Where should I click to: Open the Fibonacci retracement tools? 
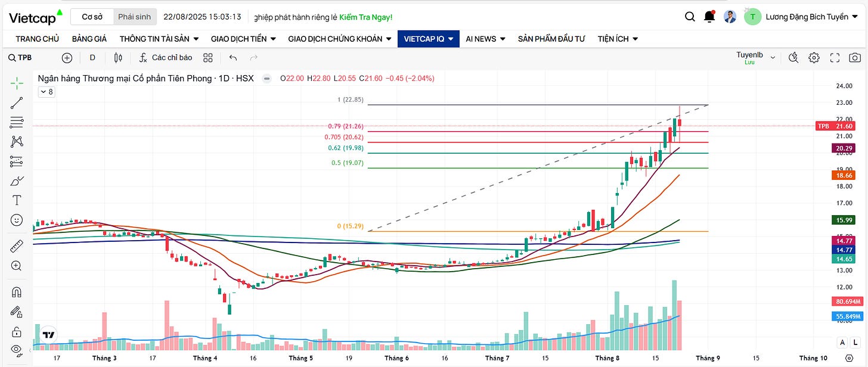[17, 122]
